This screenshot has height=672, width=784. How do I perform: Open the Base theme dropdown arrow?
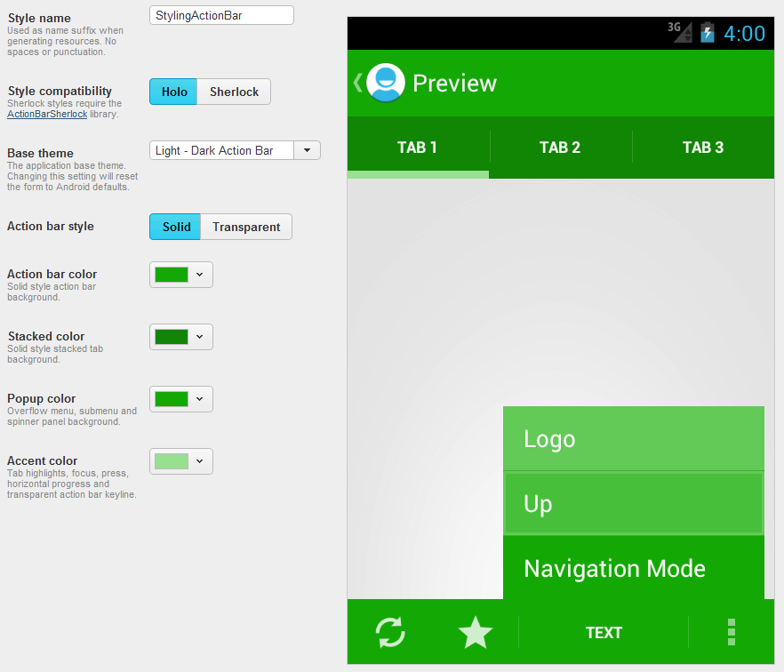pyautogui.click(x=307, y=150)
